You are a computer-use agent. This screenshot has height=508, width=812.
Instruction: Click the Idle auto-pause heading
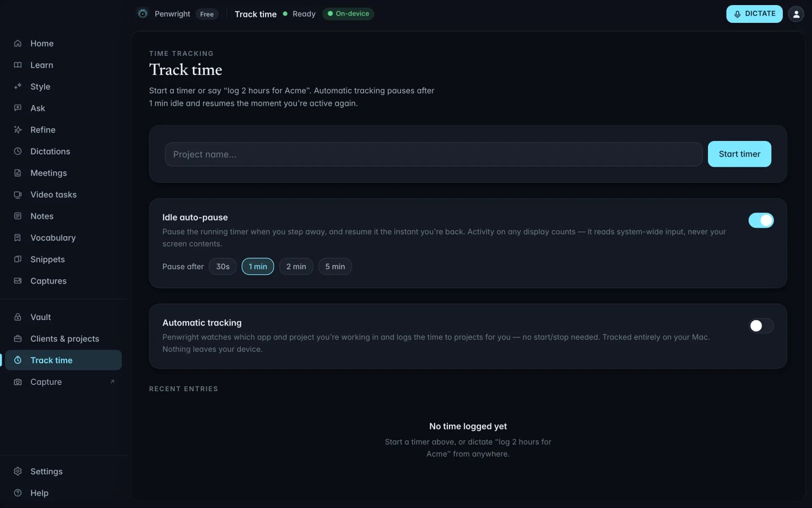tap(195, 217)
